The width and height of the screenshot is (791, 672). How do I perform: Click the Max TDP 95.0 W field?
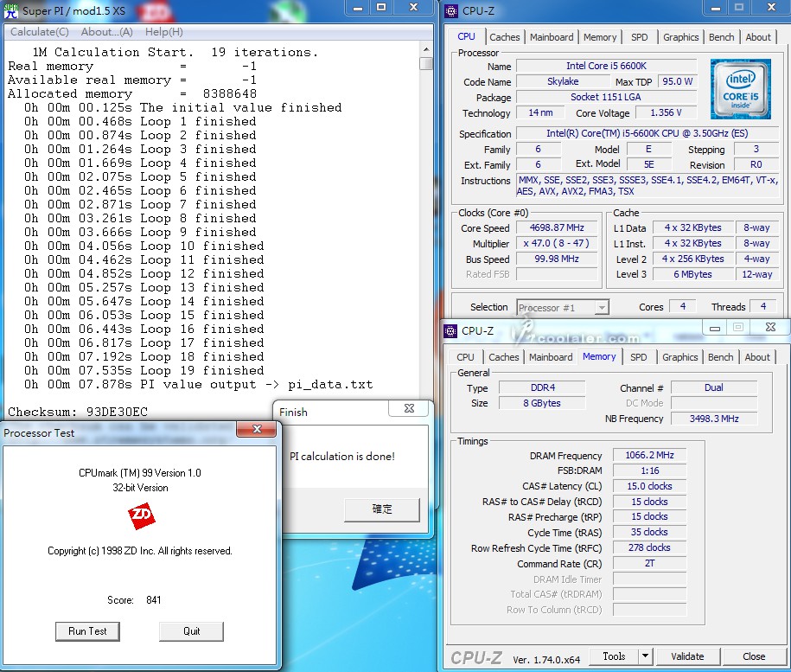tap(677, 81)
